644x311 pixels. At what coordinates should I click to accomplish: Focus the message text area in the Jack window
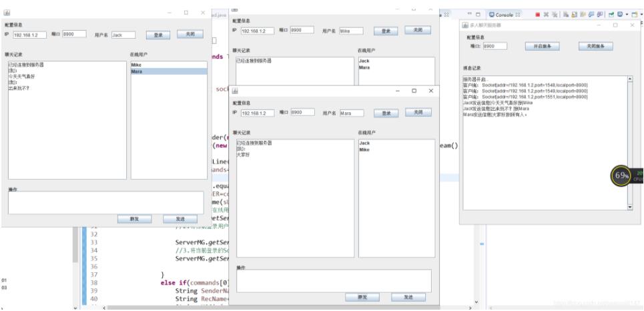(106, 202)
